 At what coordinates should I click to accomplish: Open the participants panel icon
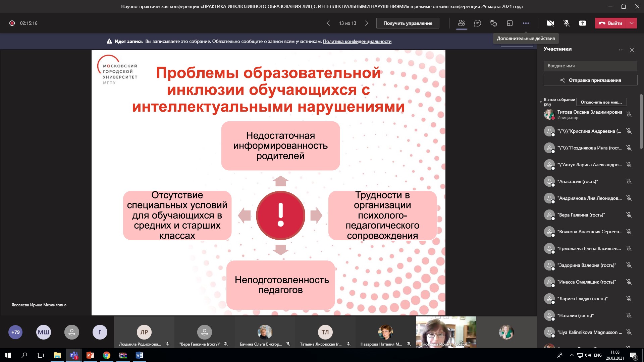click(462, 23)
